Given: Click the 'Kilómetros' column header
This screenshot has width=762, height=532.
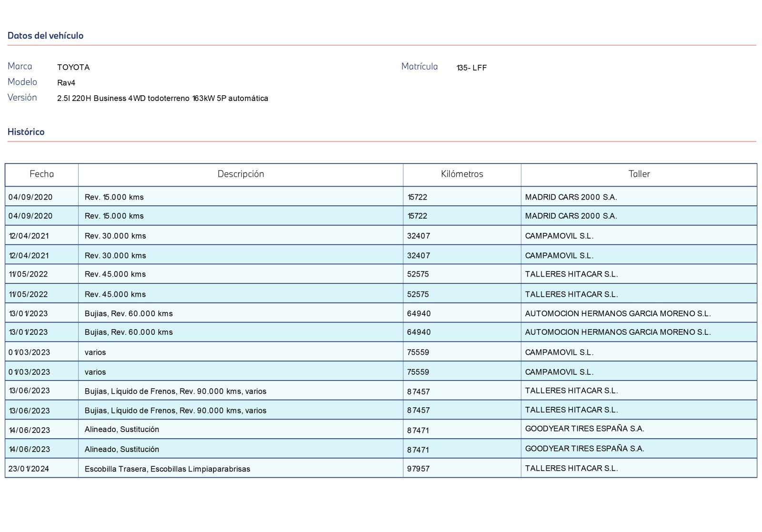Looking at the screenshot, I should (x=462, y=174).
